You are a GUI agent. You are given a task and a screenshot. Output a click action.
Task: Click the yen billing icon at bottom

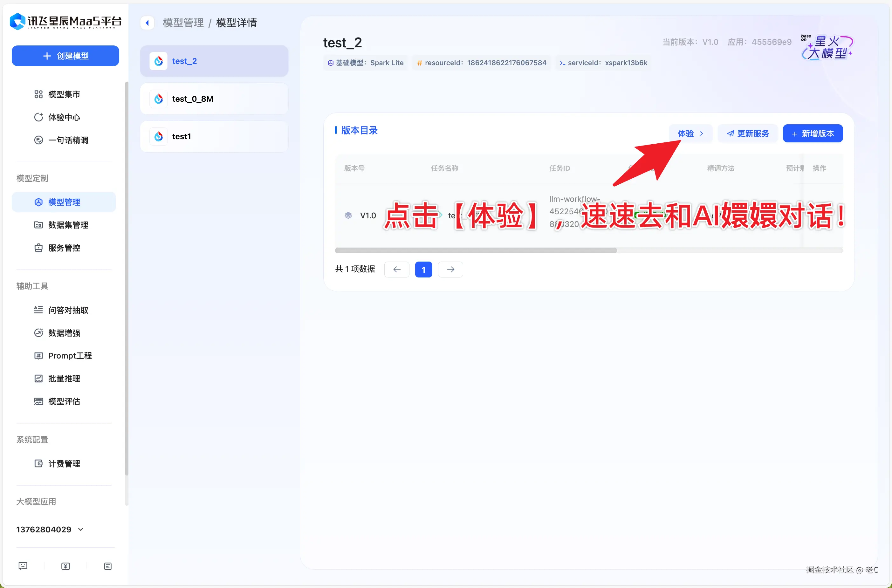click(x=65, y=566)
